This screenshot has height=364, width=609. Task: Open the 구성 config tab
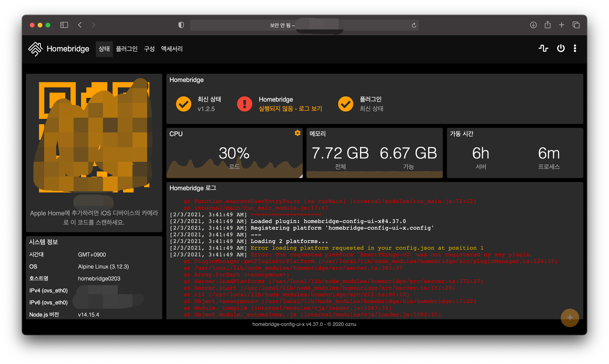(149, 49)
